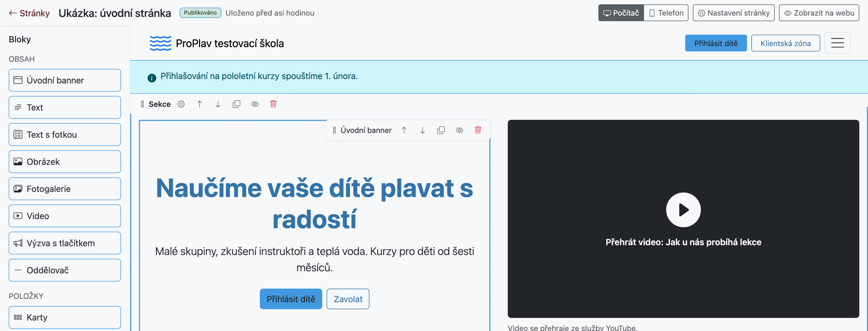Move Sekce down with arrow
This screenshot has height=331, width=868.
coord(218,104)
